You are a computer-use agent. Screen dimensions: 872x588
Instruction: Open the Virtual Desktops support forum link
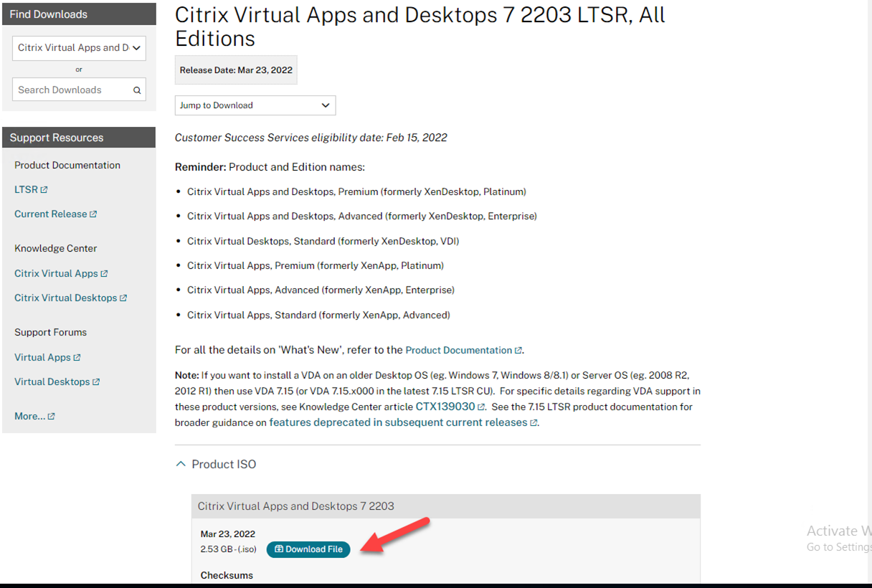coord(52,382)
